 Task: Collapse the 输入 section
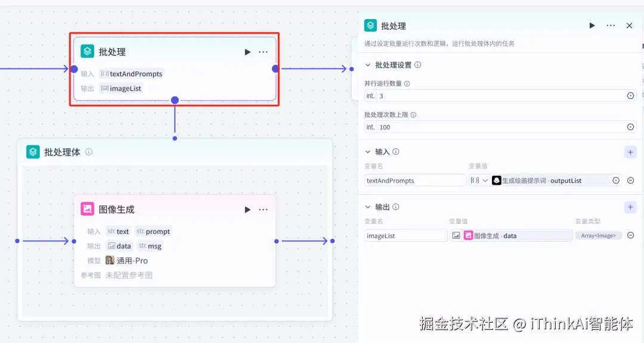tap(369, 152)
